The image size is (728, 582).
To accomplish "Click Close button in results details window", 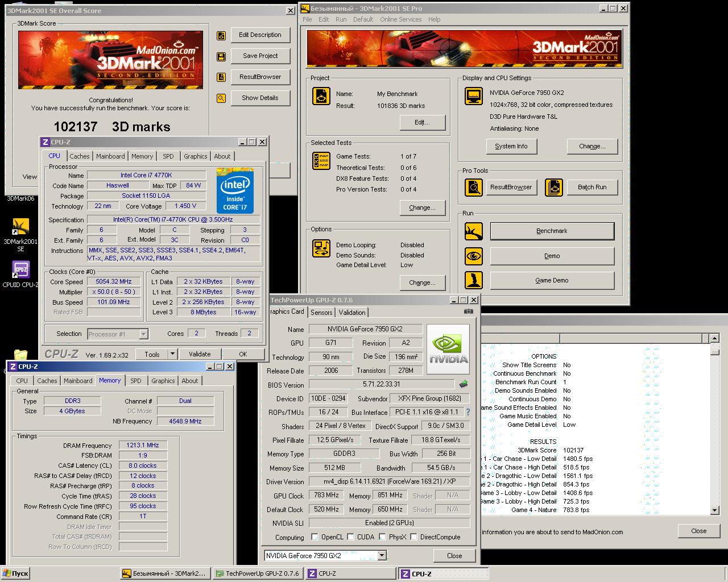I will pos(699,531).
